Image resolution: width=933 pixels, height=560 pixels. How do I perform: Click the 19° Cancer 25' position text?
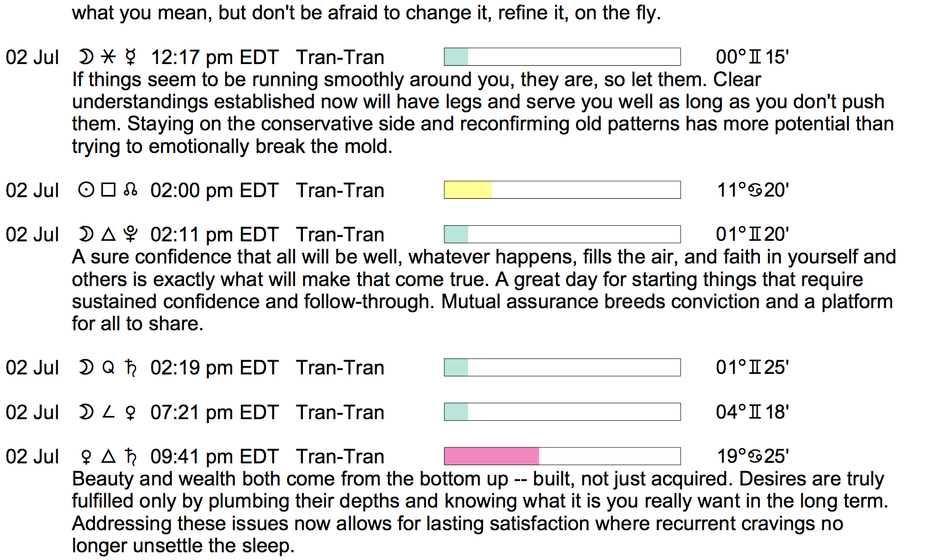[752, 456]
